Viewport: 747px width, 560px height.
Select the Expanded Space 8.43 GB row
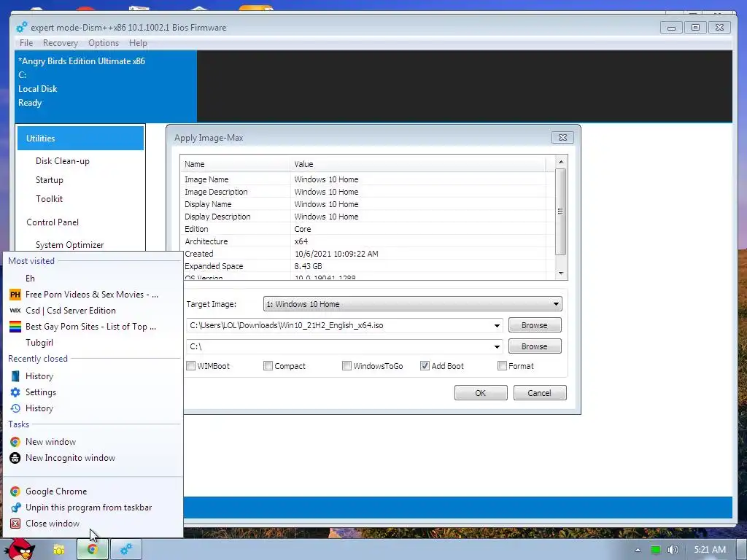(x=365, y=266)
